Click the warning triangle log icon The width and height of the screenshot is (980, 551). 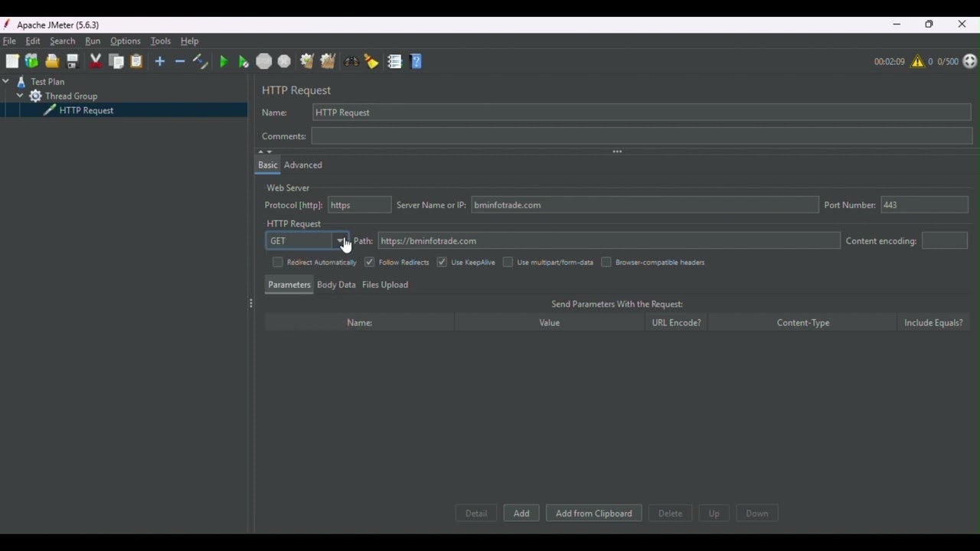pyautogui.click(x=917, y=61)
